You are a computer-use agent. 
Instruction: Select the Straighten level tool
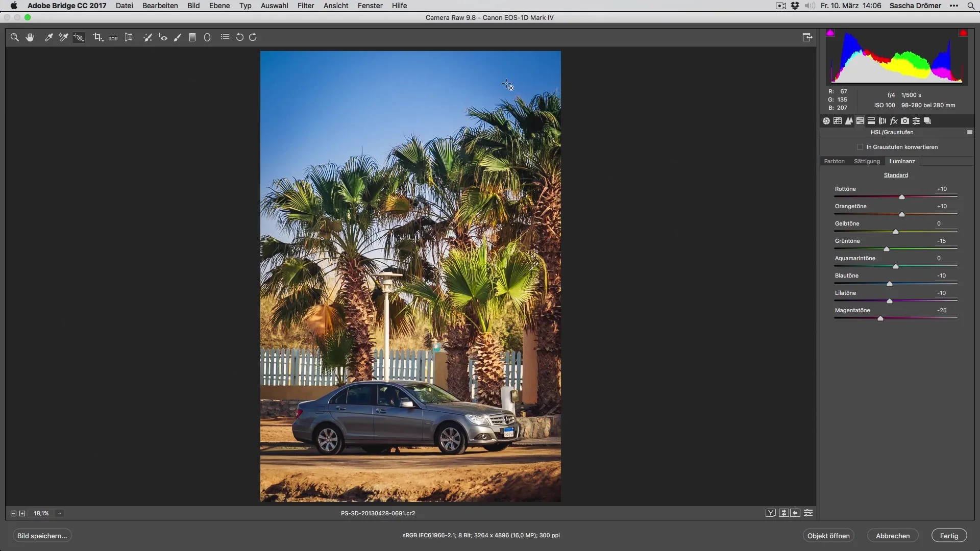pyautogui.click(x=113, y=37)
